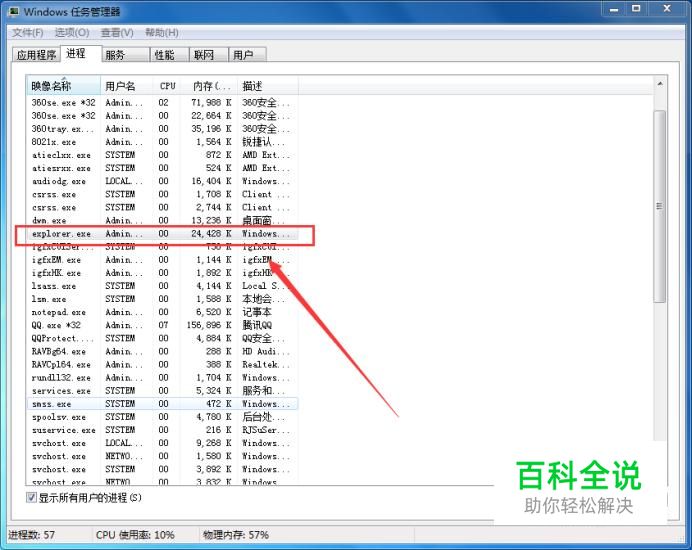Sort by 内存 column header
This screenshot has height=550, width=692.
tap(209, 86)
